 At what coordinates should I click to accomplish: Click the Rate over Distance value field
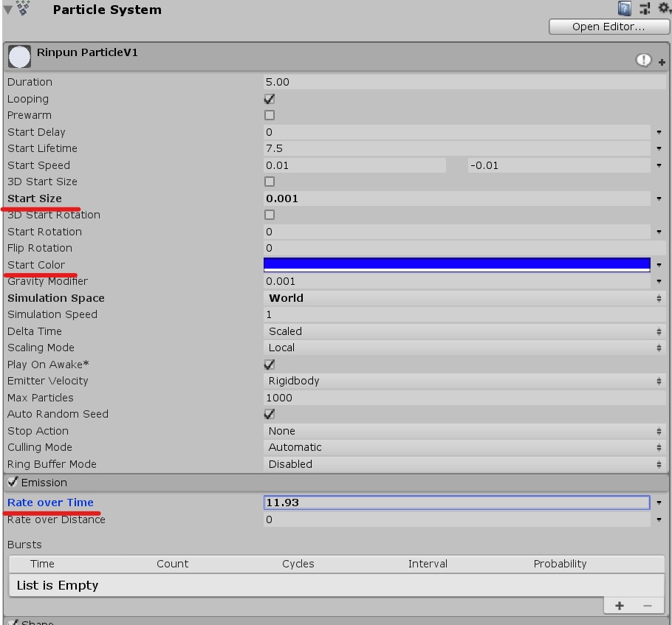(457, 519)
